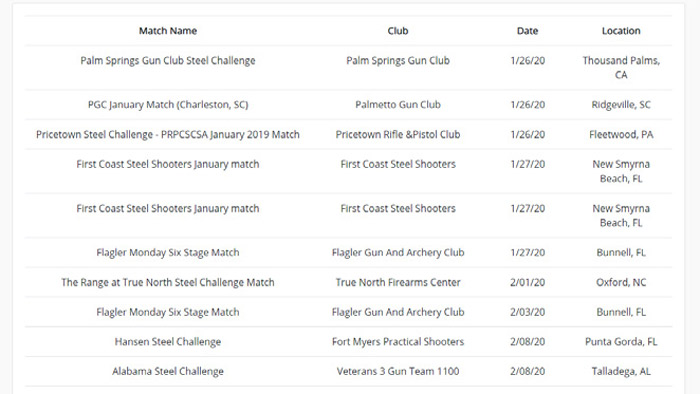This screenshot has width=700, height=394.
Task: Click the Date column header
Action: 527,31
